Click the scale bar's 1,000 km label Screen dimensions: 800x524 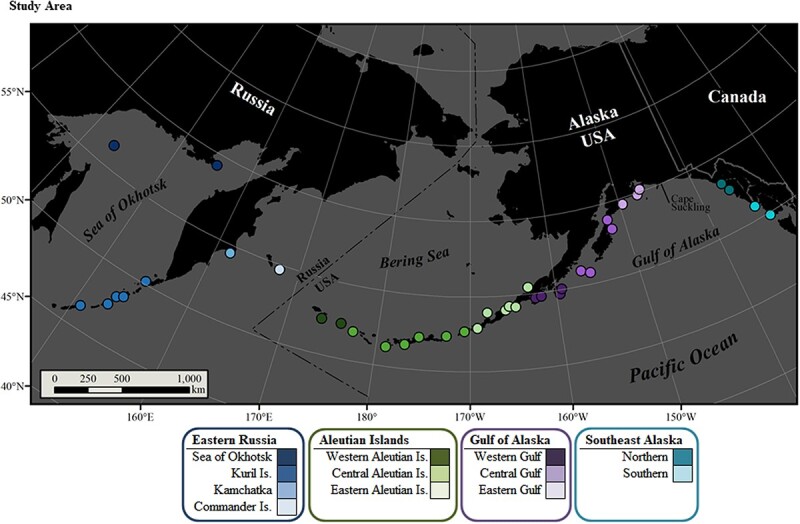189,379
